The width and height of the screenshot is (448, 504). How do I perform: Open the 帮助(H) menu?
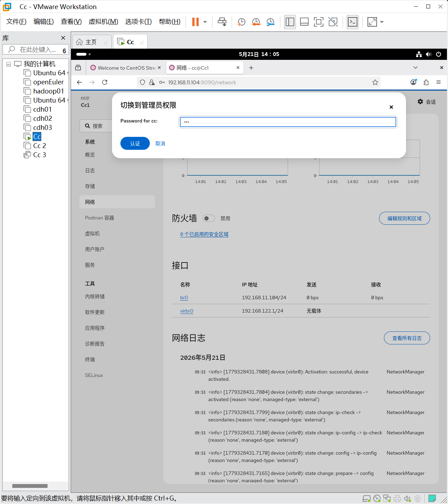pos(170,22)
